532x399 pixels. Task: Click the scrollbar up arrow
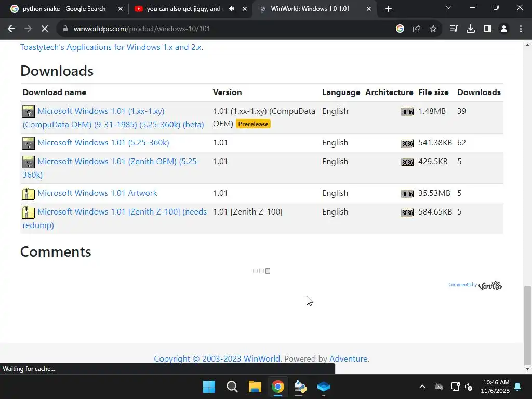pyautogui.click(x=527, y=45)
